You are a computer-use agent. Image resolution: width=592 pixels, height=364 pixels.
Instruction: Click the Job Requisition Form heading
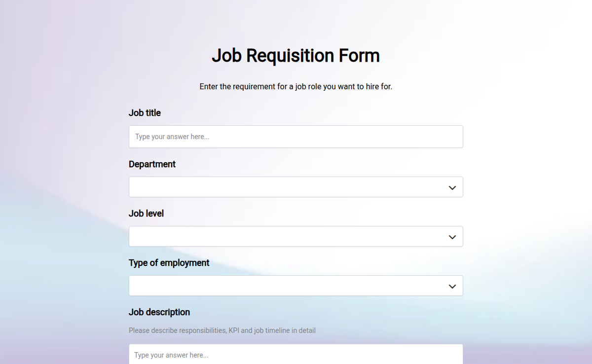click(296, 55)
